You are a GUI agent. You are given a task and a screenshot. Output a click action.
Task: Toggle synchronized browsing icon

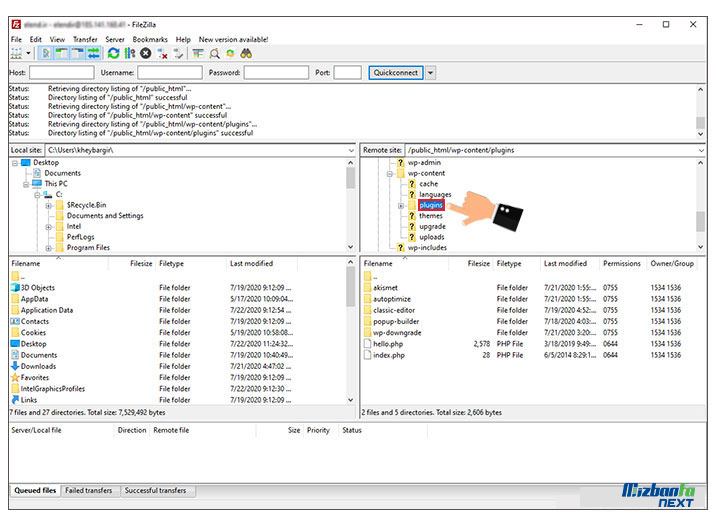tap(230, 54)
